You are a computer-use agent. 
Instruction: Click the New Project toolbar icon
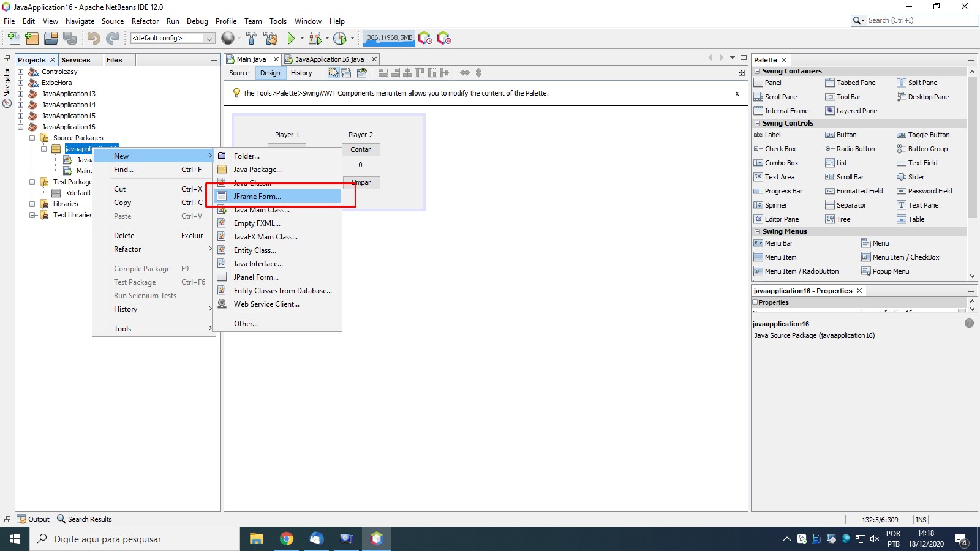(32, 39)
